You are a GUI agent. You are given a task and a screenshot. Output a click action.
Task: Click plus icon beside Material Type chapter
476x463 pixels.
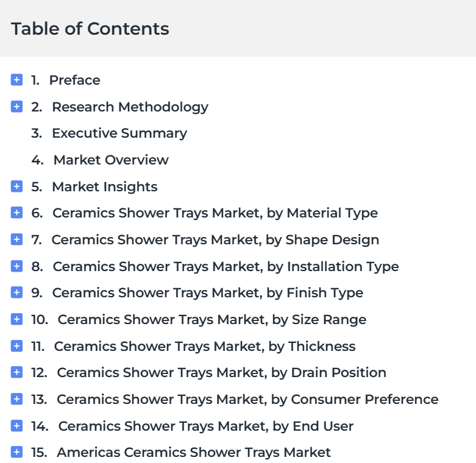click(16, 213)
